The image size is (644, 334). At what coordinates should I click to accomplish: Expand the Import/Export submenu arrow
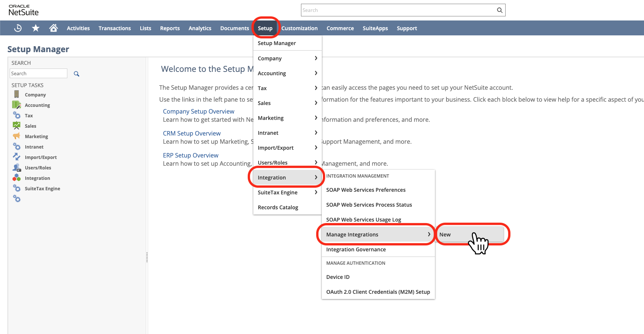pos(316,147)
